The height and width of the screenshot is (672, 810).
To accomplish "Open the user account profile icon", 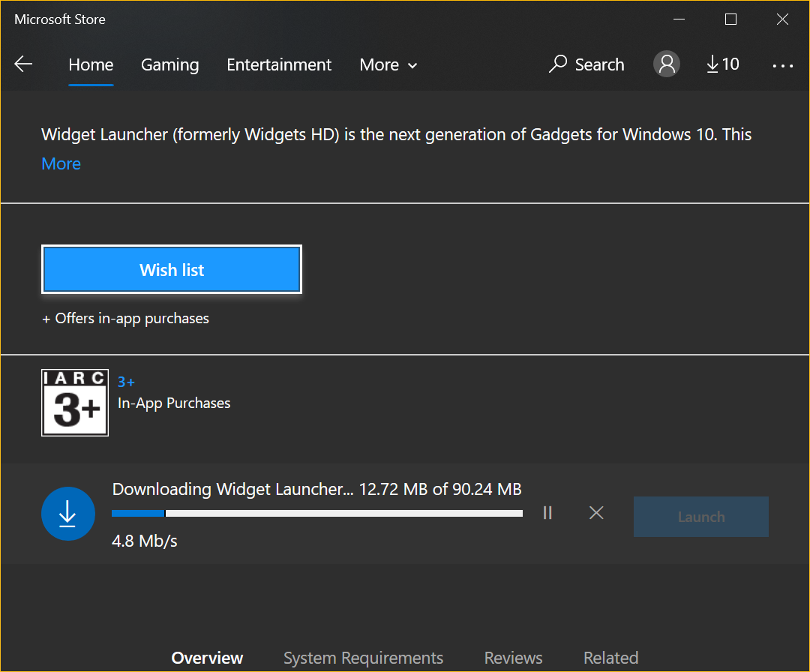I will 666,64.
